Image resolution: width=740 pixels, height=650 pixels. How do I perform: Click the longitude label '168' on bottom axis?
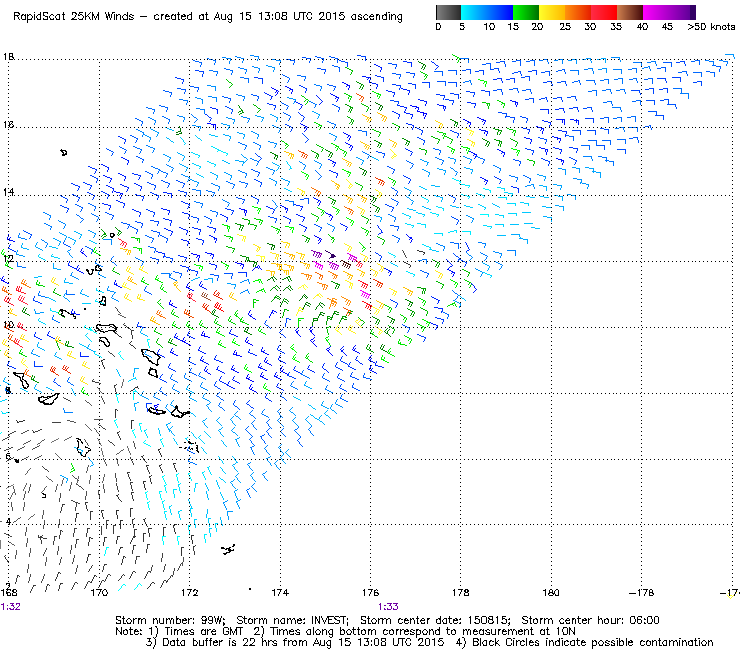pyautogui.click(x=9, y=592)
